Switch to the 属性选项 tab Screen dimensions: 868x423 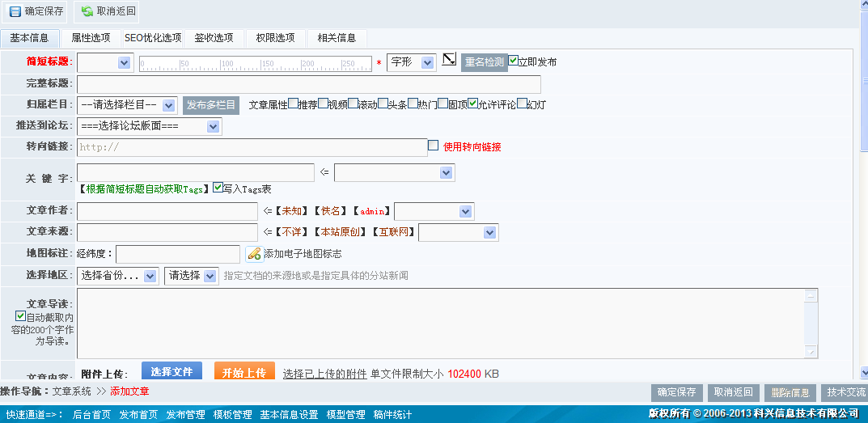point(91,38)
